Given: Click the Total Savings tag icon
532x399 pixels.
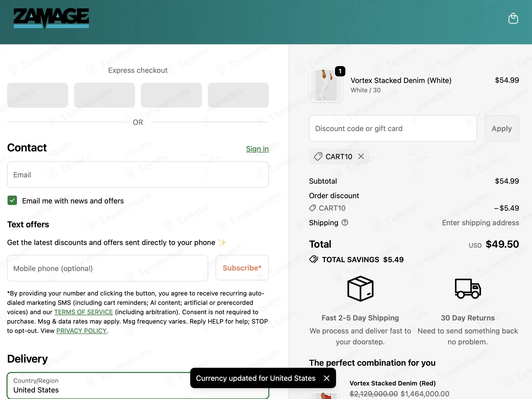Looking at the screenshot, I should (x=314, y=259).
